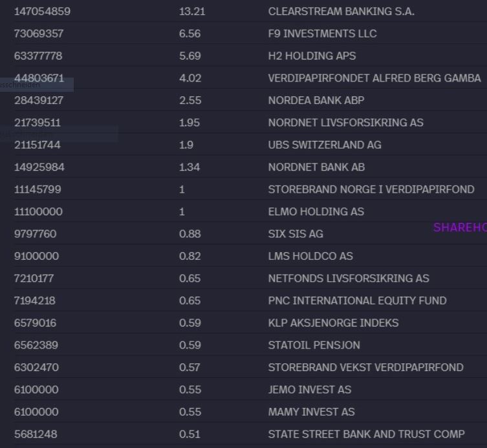
Task: Select the CLEARSTREAM BANKING S.A. name
Action: pyautogui.click(x=341, y=12)
